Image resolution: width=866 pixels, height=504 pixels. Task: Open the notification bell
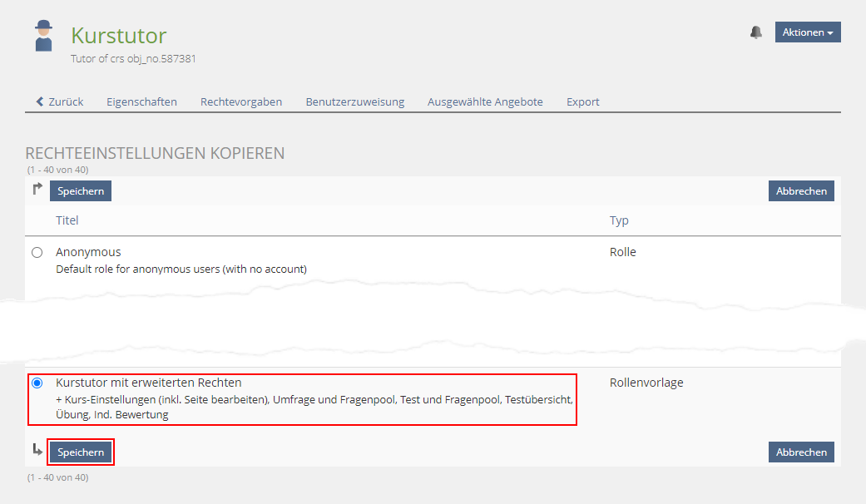755,32
